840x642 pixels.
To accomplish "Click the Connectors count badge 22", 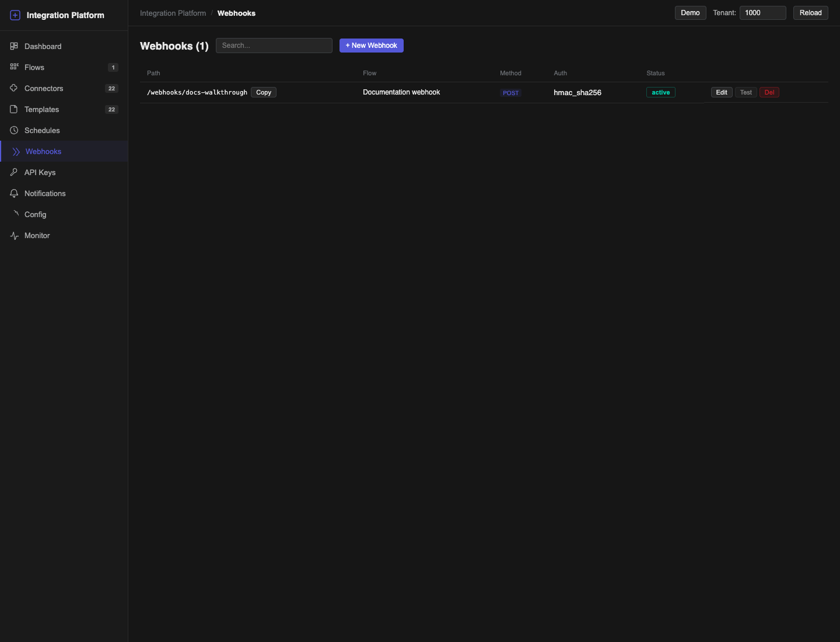I will click(111, 88).
